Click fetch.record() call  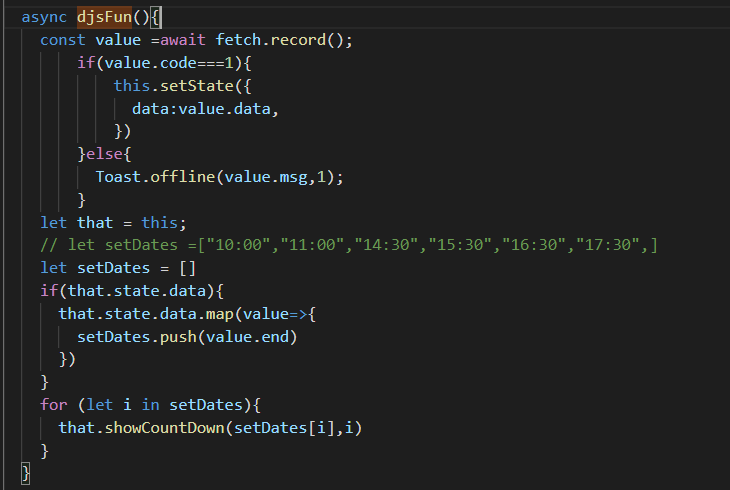tap(284, 40)
